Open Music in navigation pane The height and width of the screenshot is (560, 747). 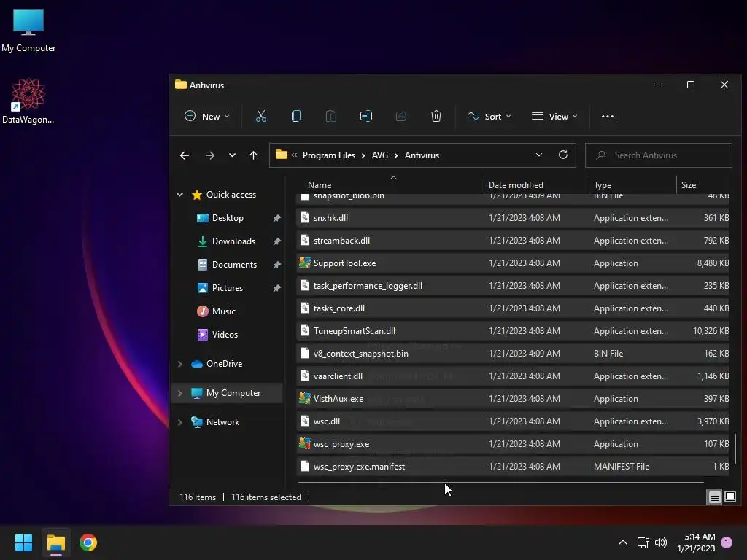(223, 311)
